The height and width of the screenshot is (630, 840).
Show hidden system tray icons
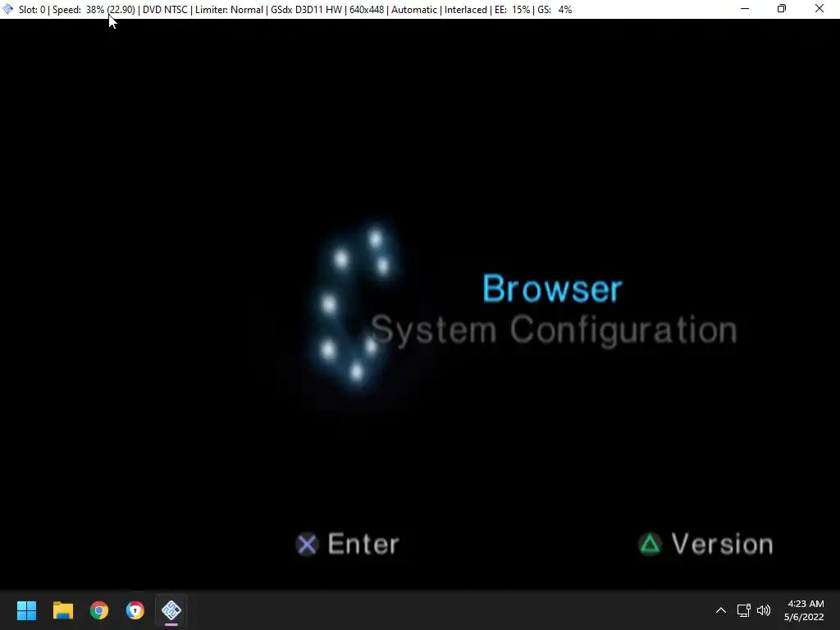click(x=721, y=610)
